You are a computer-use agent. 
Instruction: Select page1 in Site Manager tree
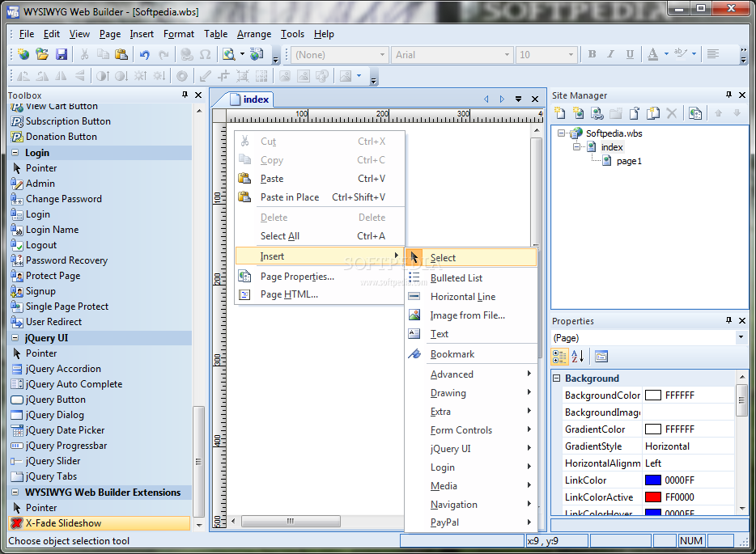[629, 161]
